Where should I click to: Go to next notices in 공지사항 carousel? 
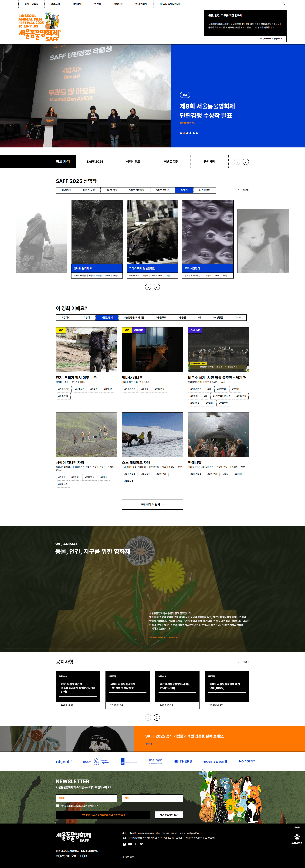[157, 717]
